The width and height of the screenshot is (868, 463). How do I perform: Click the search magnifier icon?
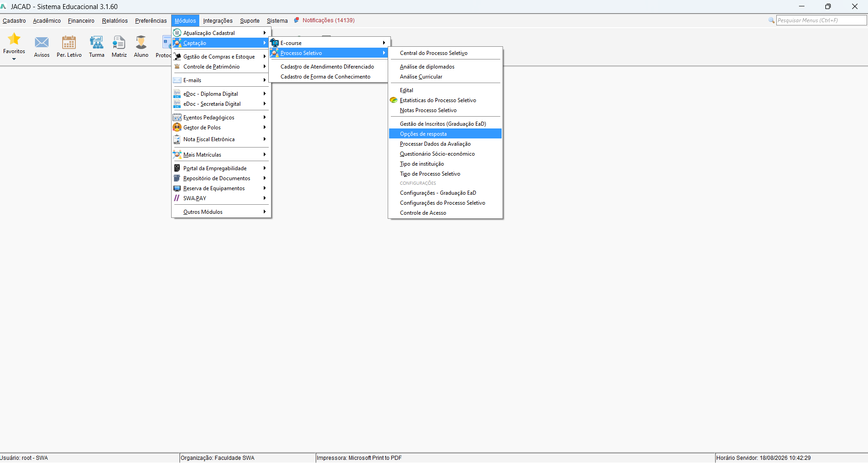771,20
